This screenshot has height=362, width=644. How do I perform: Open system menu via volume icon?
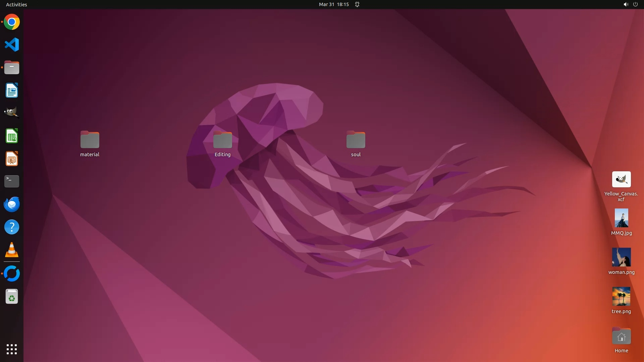pos(626,4)
